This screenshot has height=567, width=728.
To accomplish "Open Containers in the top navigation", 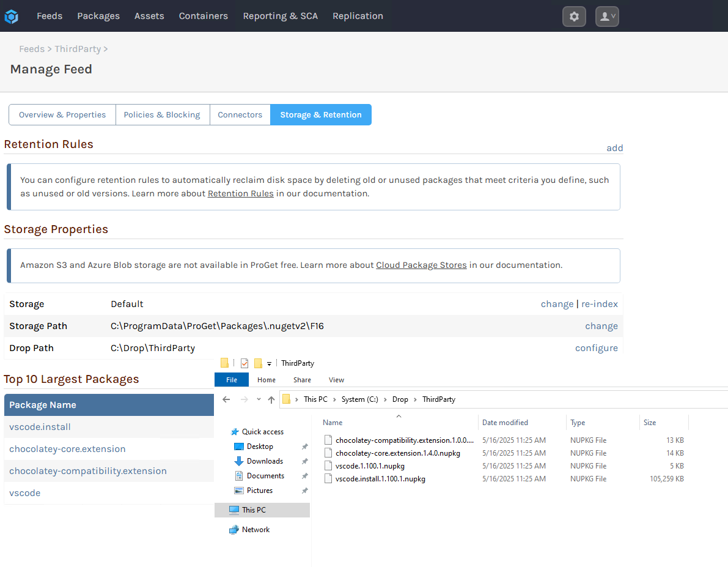I will 204,16.
